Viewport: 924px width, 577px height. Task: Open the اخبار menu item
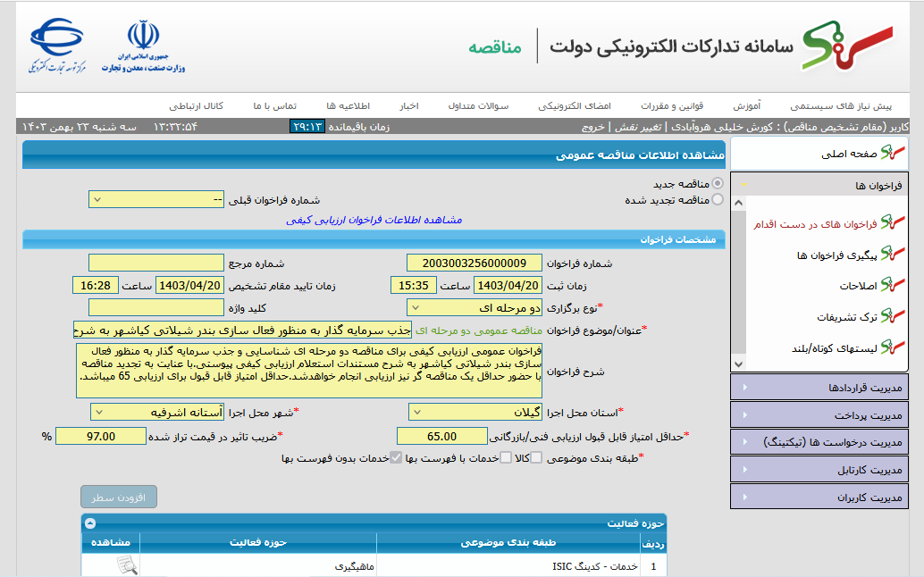tap(409, 106)
